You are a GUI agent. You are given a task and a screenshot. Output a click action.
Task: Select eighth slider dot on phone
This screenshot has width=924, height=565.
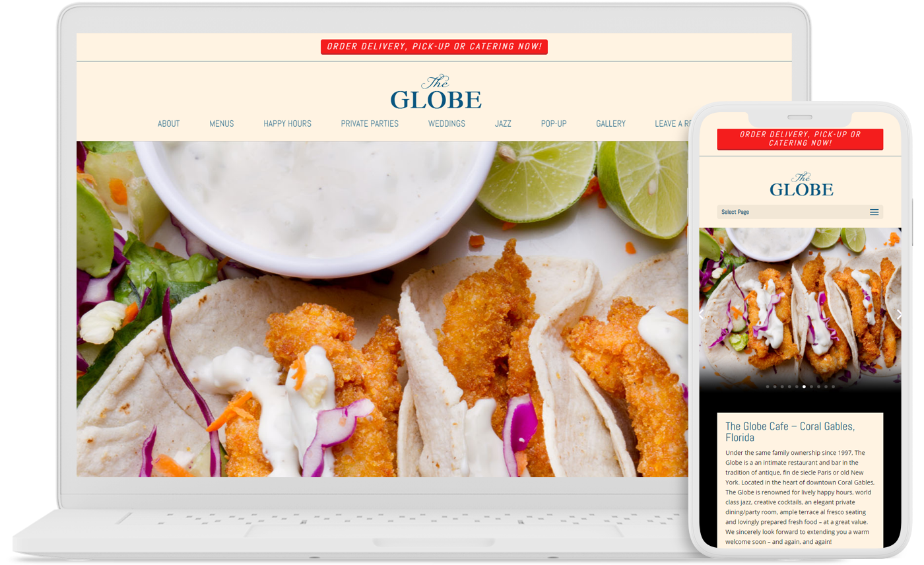[818, 387]
